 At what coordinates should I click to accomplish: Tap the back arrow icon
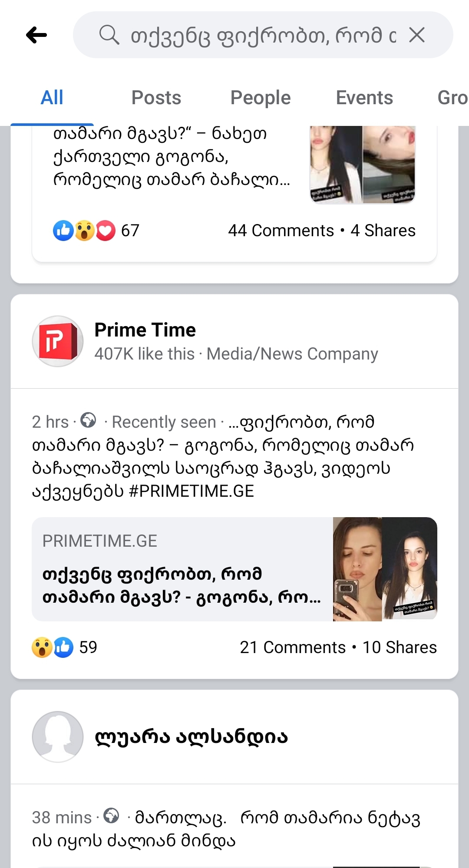[x=36, y=35]
